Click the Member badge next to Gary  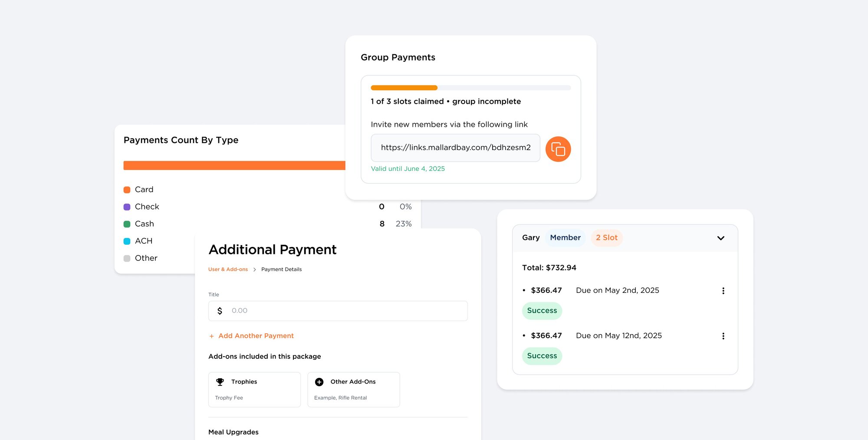(565, 237)
